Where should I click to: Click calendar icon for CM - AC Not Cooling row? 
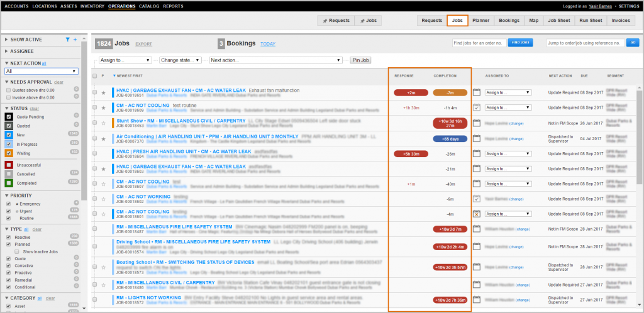pyautogui.click(x=477, y=107)
